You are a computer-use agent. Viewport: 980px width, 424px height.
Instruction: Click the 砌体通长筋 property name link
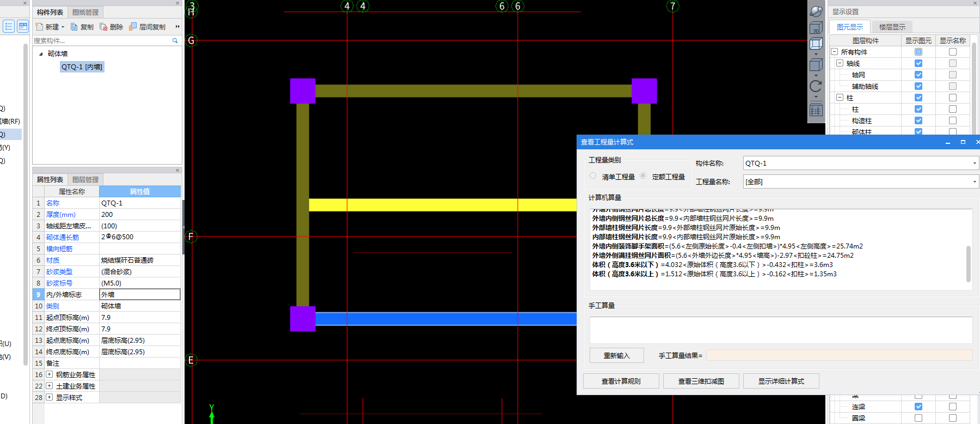click(x=63, y=238)
